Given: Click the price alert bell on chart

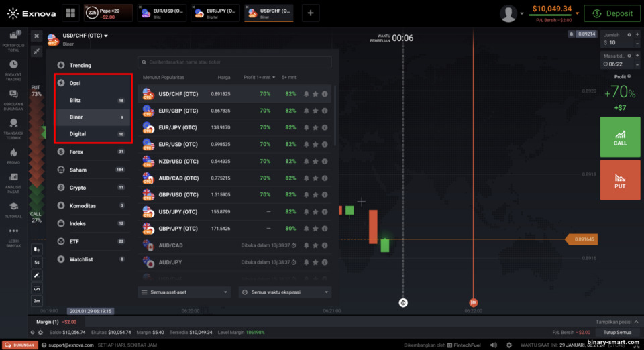Looking at the screenshot, I should (x=571, y=34).
